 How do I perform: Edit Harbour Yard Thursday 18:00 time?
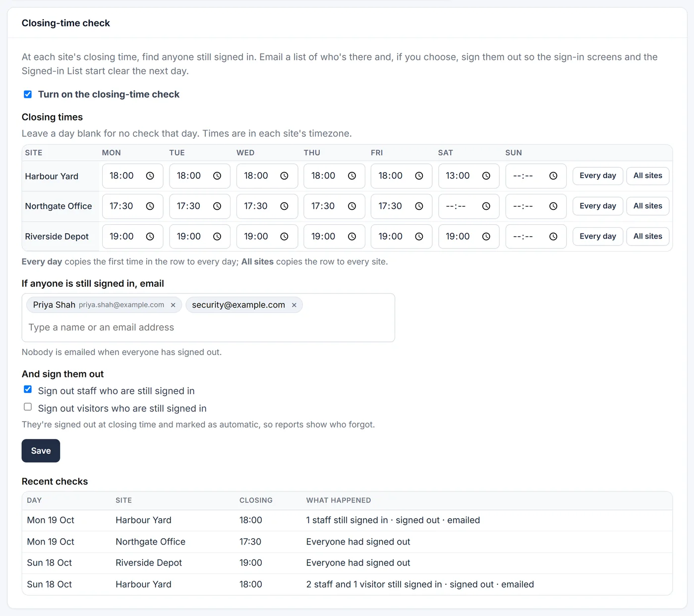334,176
